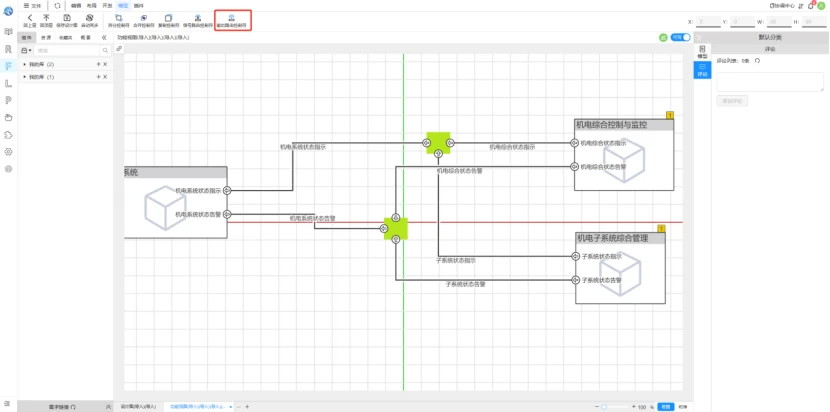Image resolution: width=830 pixels, height=412 pixels.
Task: Click the zoom in plus at bottom-right
Action: pos(634,407)
